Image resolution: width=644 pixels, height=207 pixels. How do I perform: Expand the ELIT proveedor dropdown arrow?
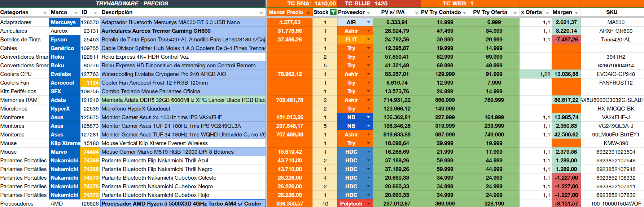click(x=368, y=40)
